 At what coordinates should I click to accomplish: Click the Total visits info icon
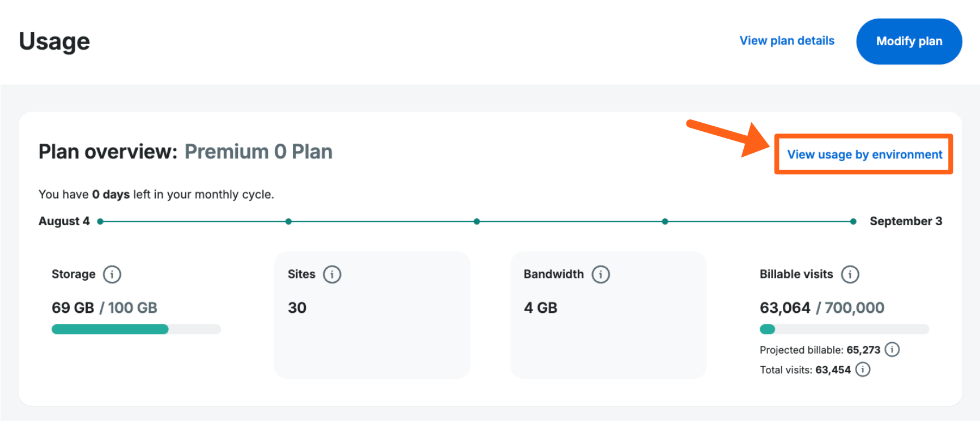863,370
